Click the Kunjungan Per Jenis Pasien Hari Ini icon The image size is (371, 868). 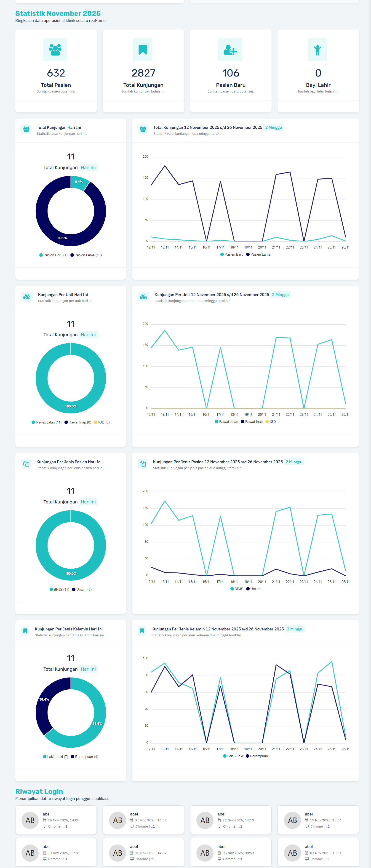pyautogui.click(x=26, y=464)
